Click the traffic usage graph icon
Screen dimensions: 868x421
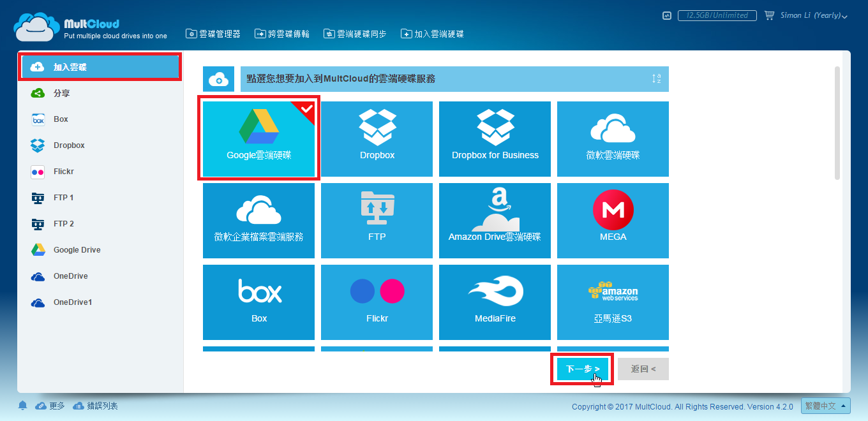667,14
